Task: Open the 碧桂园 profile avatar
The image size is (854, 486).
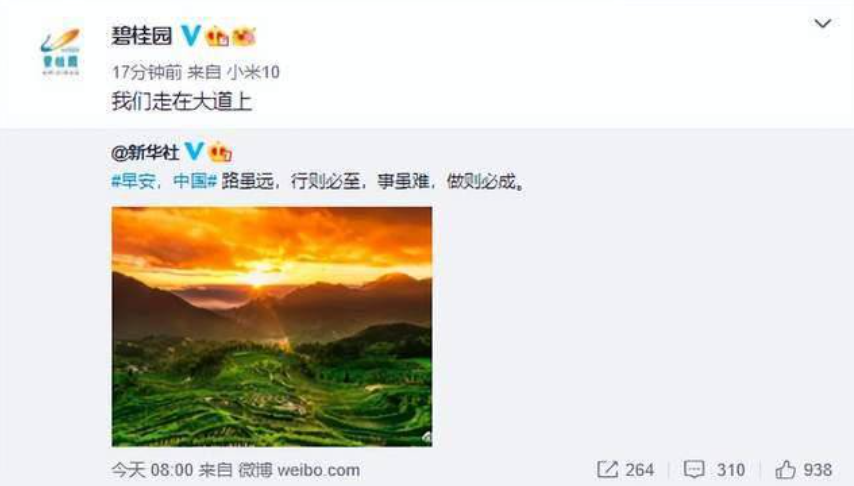Action: (60, 51)
